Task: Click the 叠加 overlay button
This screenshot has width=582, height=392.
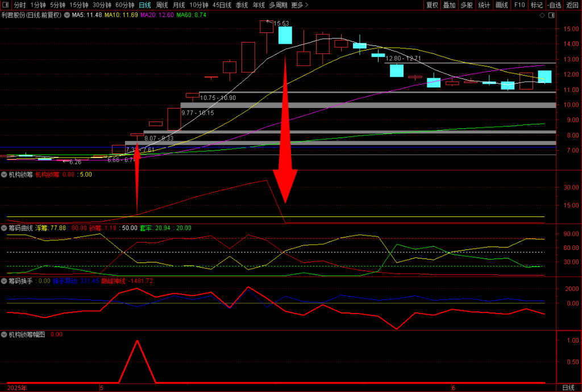Action: click(x=449, y=5)
